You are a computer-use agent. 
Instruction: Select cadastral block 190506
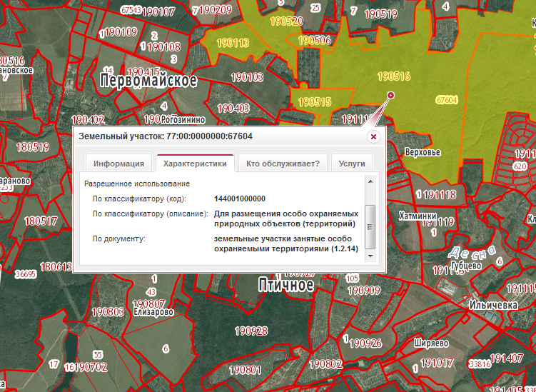coord(315,41)
